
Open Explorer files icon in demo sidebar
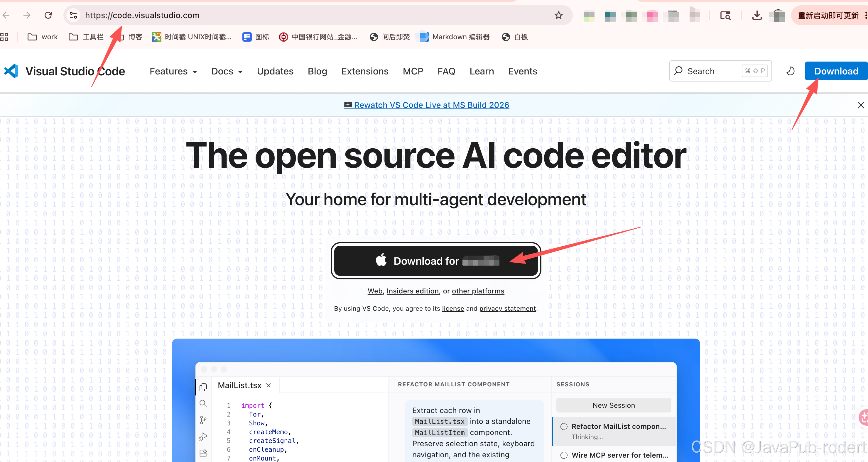coord(203,387)
